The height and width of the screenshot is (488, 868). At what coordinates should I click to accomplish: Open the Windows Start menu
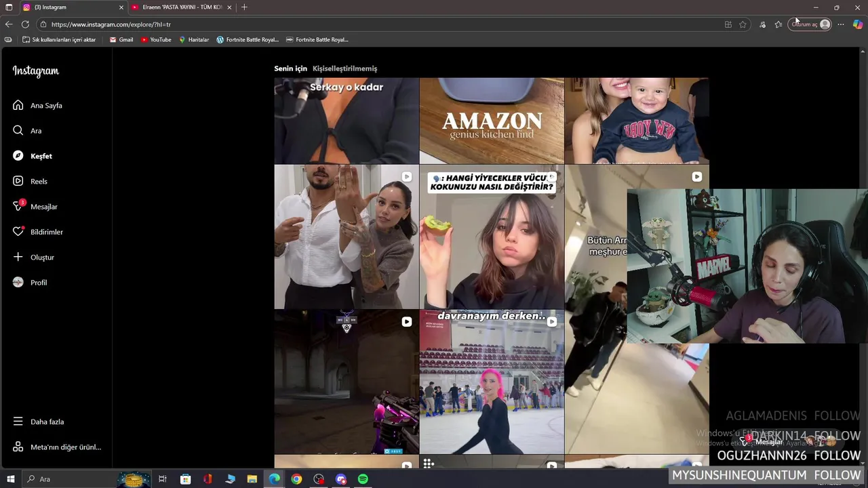coord(11,479)
